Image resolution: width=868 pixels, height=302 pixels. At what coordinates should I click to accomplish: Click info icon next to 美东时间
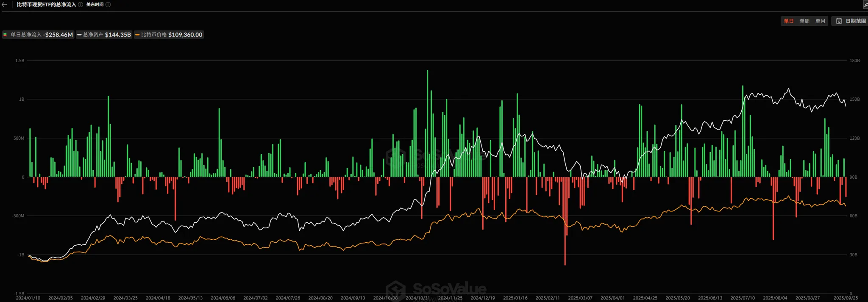108,5
